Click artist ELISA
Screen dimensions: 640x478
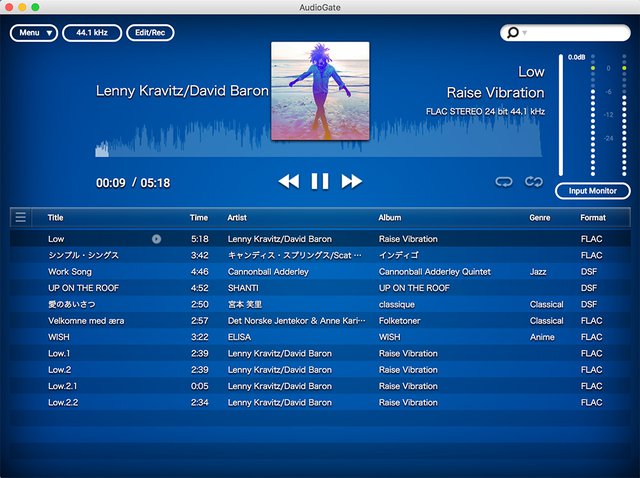(x=239, y=337)
